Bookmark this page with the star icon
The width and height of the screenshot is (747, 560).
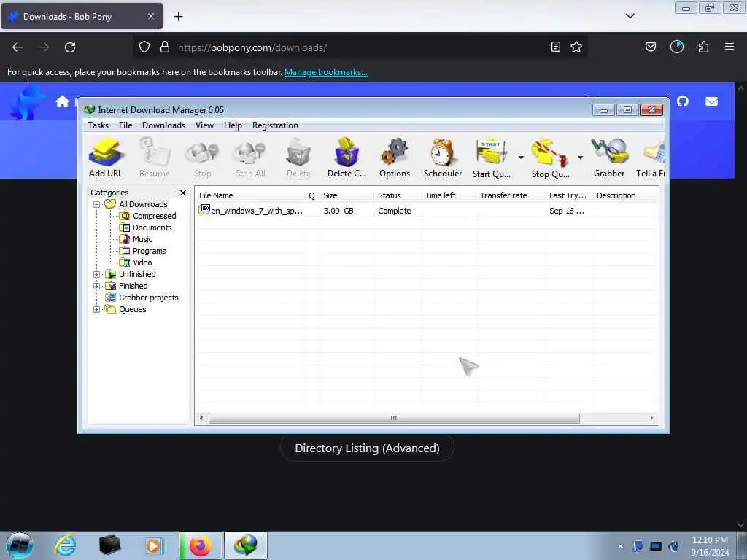(x=576, y=47)
